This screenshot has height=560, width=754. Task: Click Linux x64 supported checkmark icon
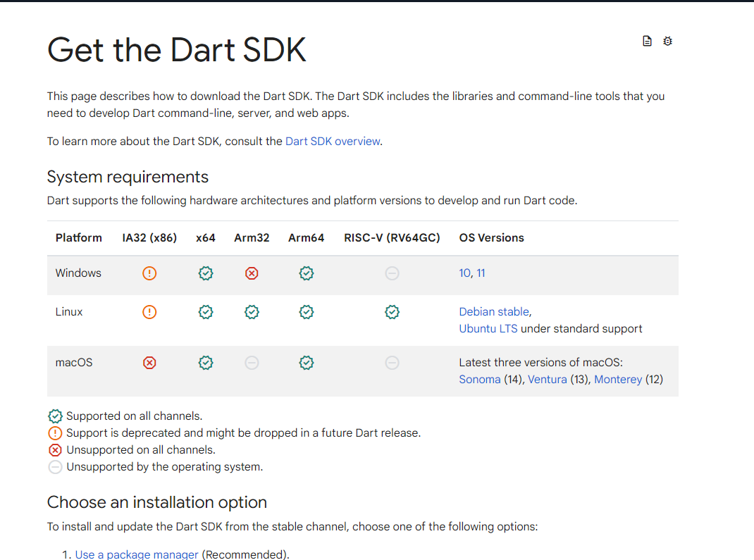click(206, 312)
